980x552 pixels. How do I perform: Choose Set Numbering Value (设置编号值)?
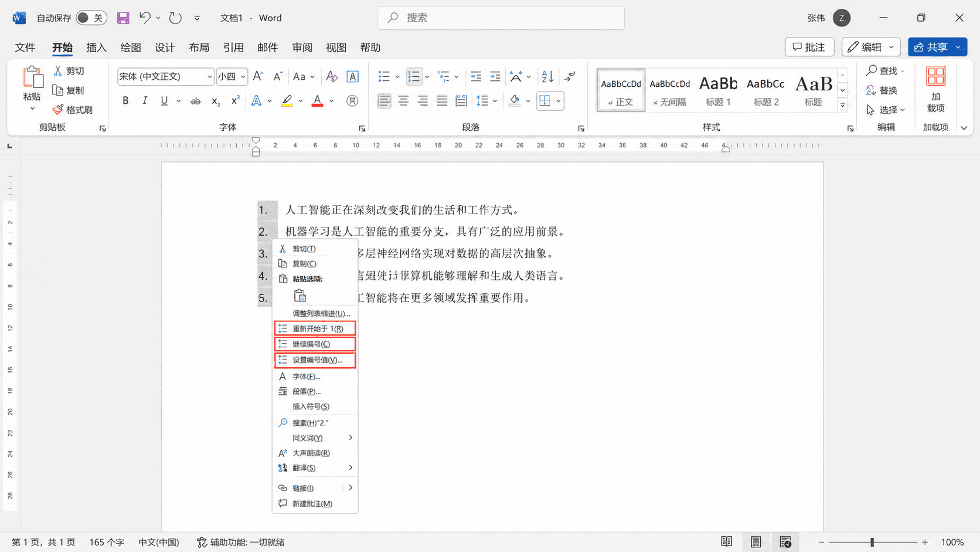pos(315,360)
